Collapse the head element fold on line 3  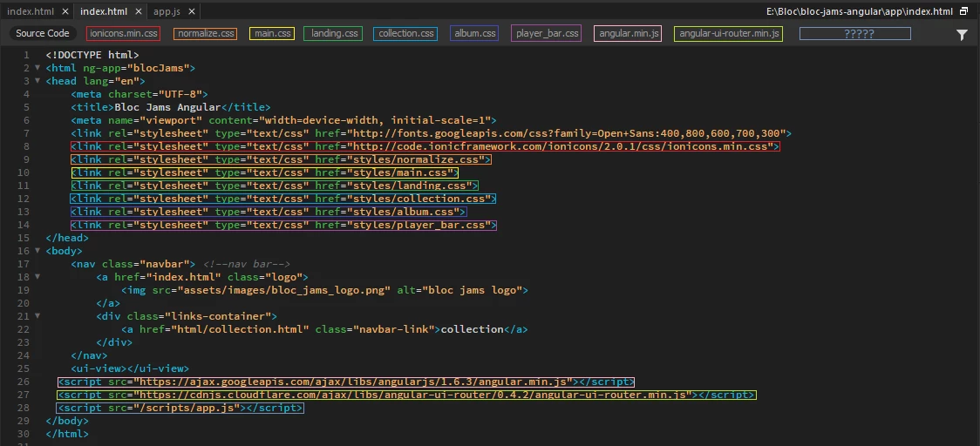coord(37,81)
